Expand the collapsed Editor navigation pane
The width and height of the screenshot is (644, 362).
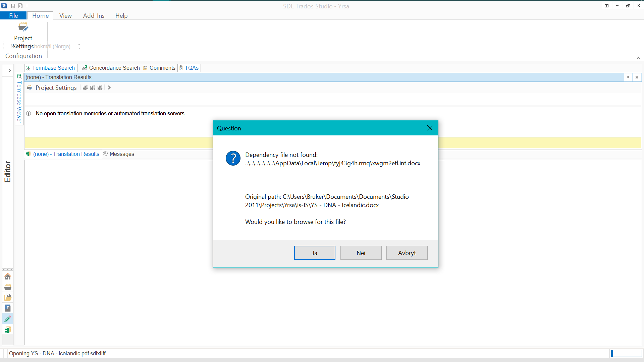pos(9,70)
